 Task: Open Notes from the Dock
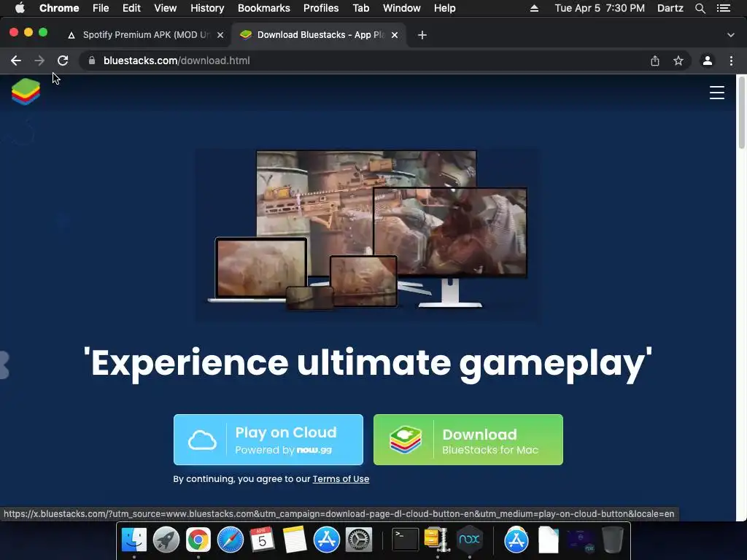coord(295,540)
